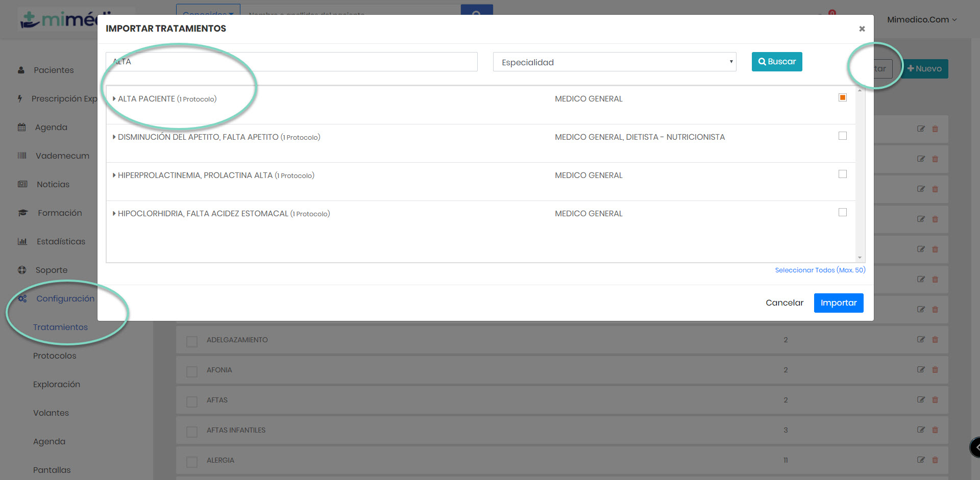
Task: Open Protocolos in the sidebar menu
Action: click(x=55, y=356)
